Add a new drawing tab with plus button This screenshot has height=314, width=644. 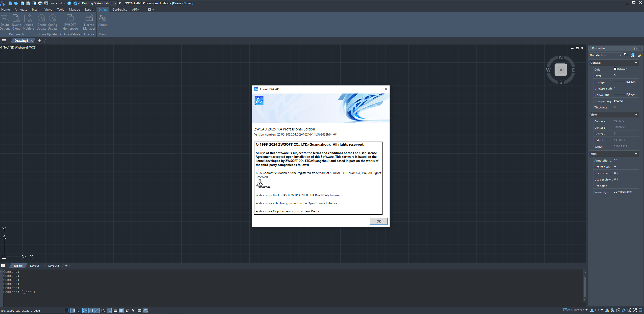coord(40,41)
